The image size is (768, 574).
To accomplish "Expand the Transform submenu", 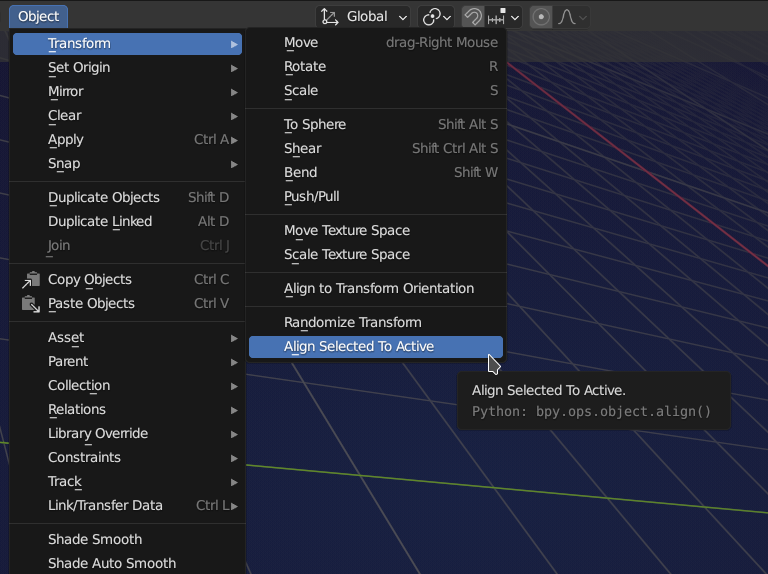I will pos(127,44).
